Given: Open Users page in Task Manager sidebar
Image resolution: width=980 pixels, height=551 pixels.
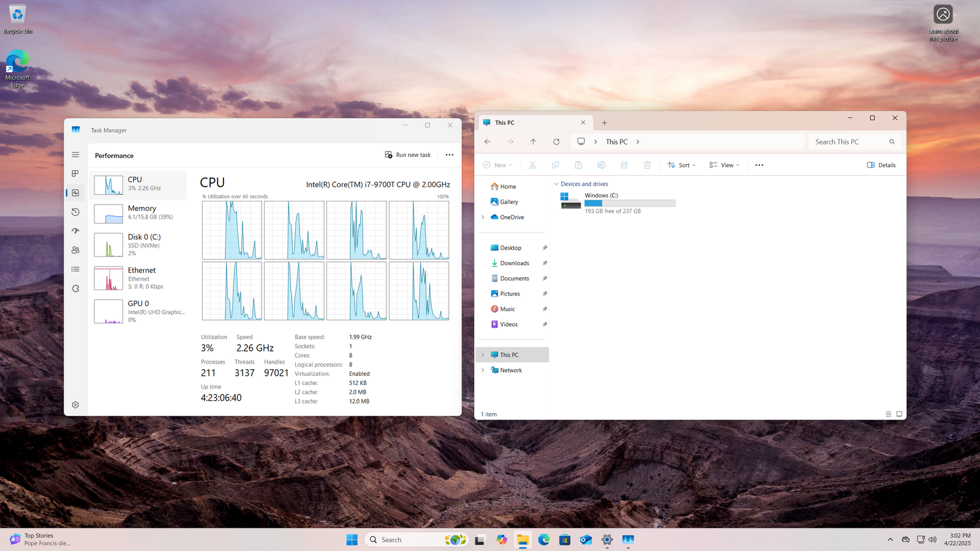Looking at the screenshot, I should click(x=75, y=250).
